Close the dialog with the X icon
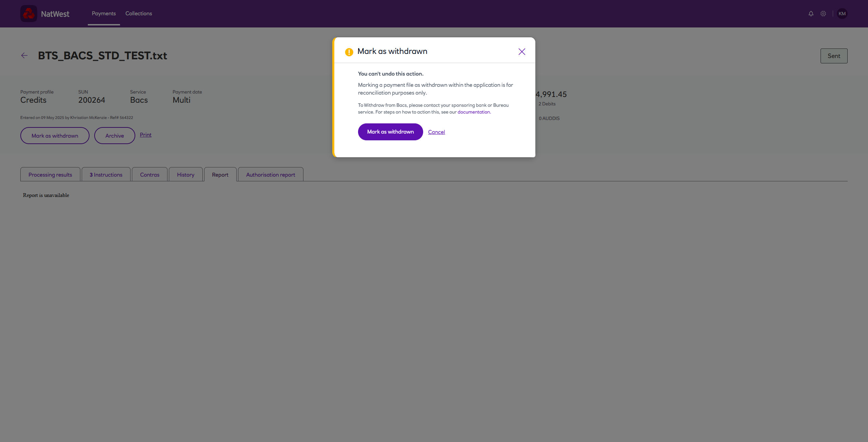The width and height of the screenshot is (868, 442). point(522,52)
